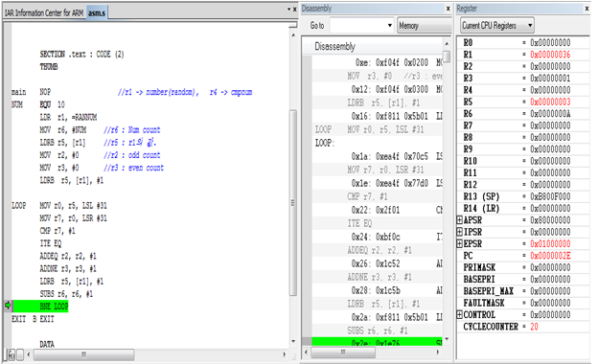Click the R13 (SP) register row
The image size is (598, 364).
[x=523, y=196]
